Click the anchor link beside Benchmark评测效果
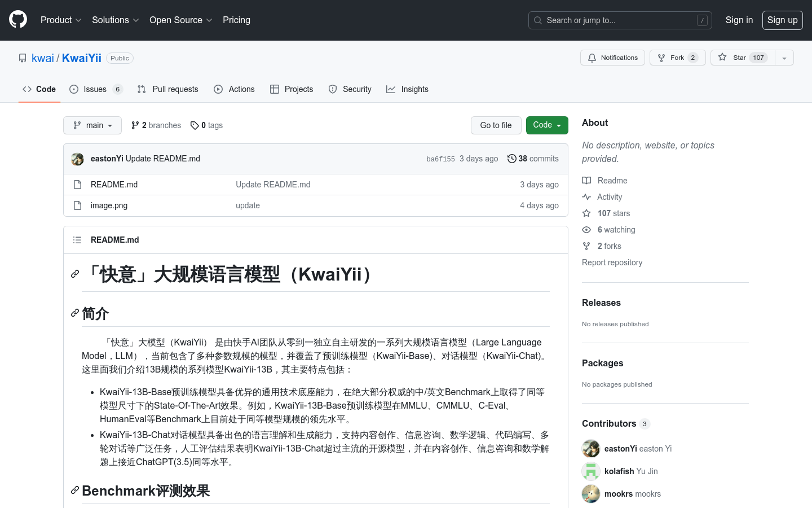 point(75,490)
